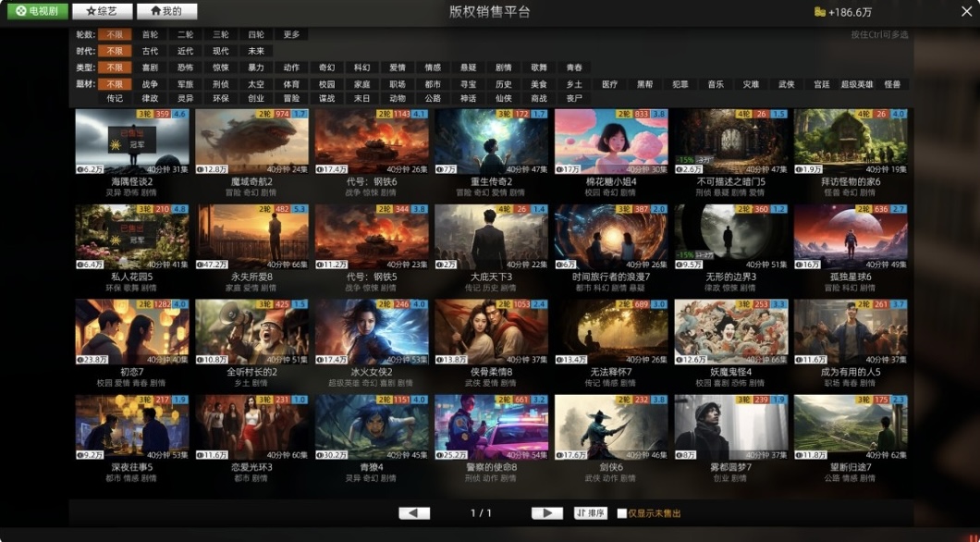980x542 pixels.
Task: Click the star icon on 综艺 tab
Action: 91,11
